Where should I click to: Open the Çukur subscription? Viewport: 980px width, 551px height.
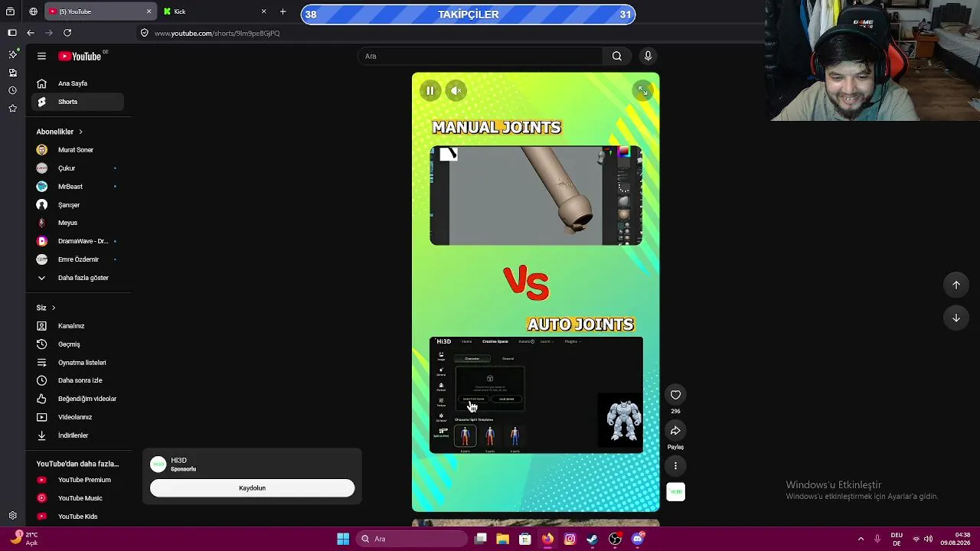click(77, 168)
